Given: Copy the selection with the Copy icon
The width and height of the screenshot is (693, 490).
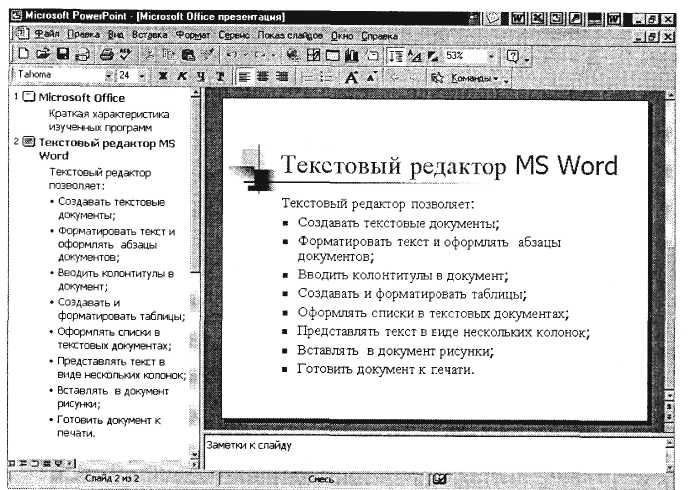Looking at the screenshot, I should point(168,55).
